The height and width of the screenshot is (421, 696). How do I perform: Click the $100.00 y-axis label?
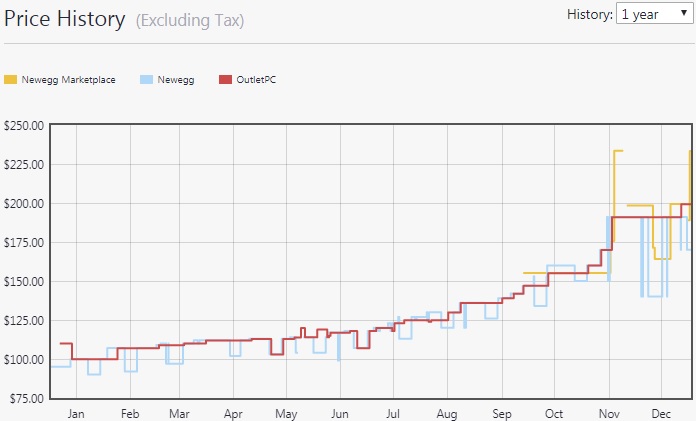(x=24, y=360)
